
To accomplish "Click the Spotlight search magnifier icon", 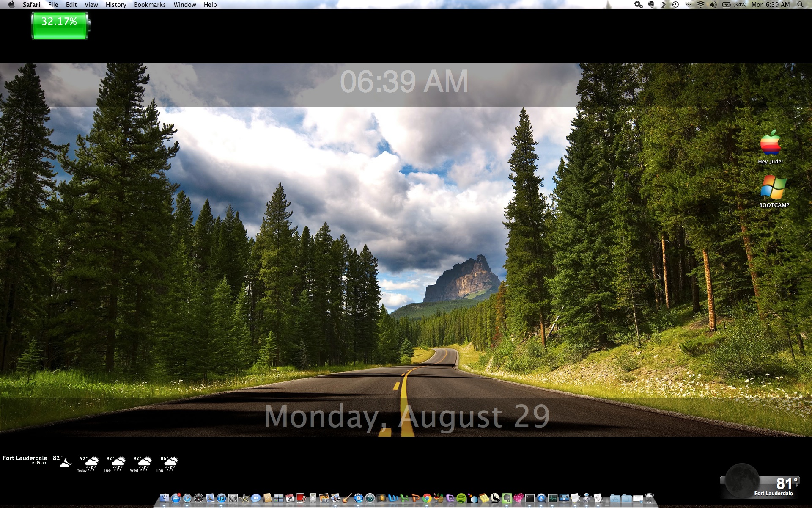I will pos(800,5).
